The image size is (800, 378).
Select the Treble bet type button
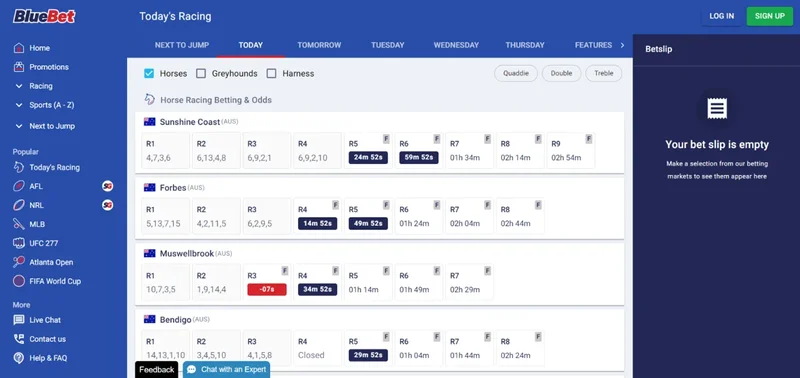tap(604, 73)
